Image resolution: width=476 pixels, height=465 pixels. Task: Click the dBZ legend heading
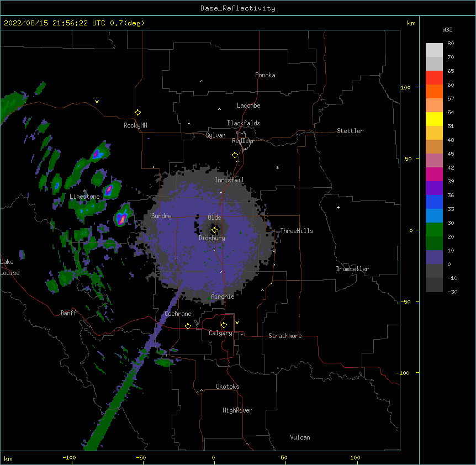pyautogui.click(x=447, y=30)
